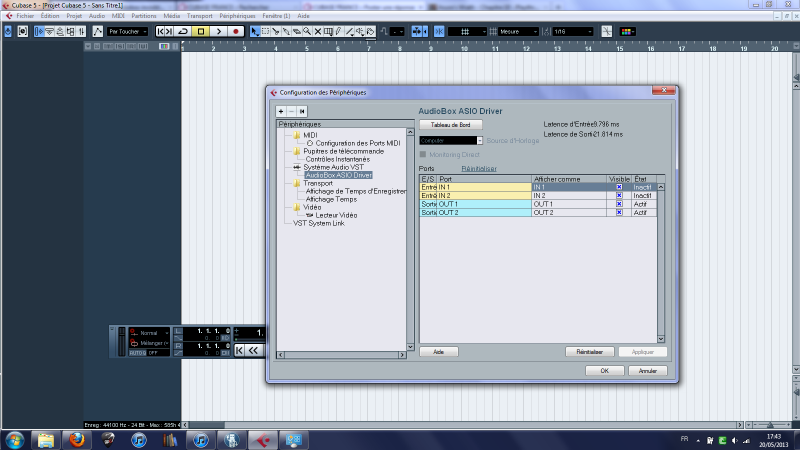Open the Source d'Horloge clock dropdown
This screenshot has width=800, height=450.
[451, 140]
